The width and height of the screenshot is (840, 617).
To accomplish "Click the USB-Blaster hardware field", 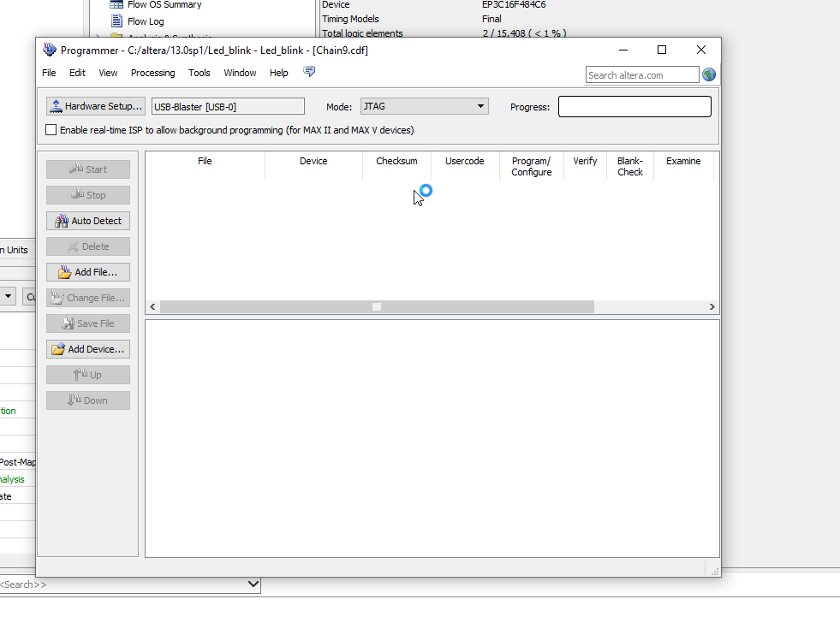I will coord(229,106).
